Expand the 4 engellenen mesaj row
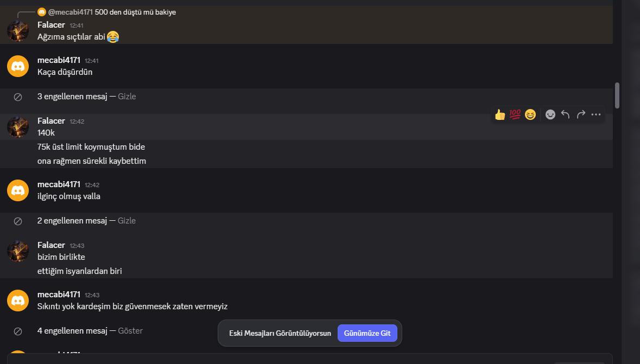Image resolution: width=640 pixels, height=364 pixels. coord(306,331)
